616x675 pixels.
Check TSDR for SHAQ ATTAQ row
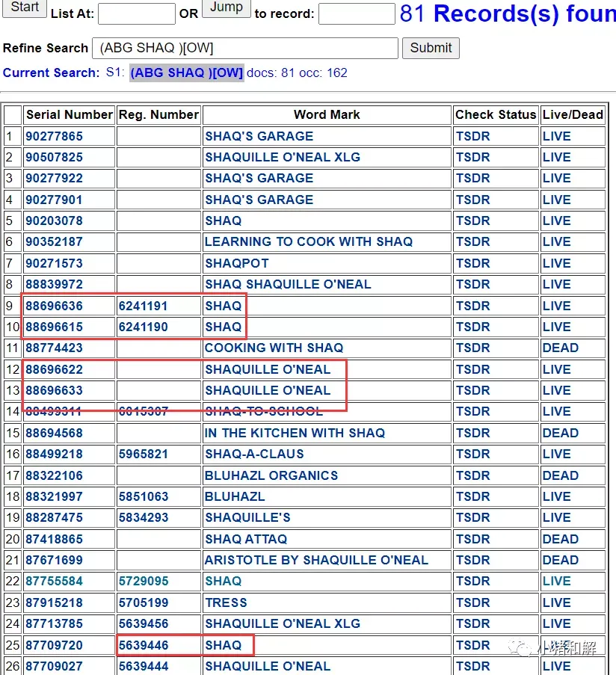(x=473, y=539)
